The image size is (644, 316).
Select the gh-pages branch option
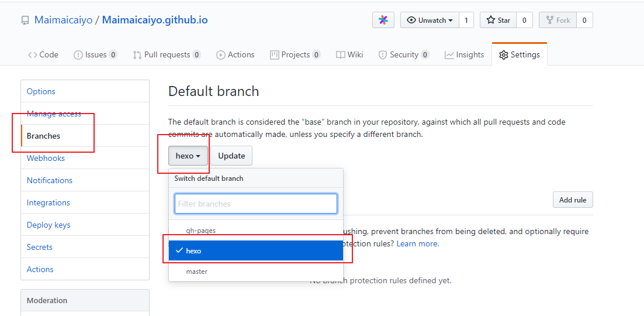(256, 231)
